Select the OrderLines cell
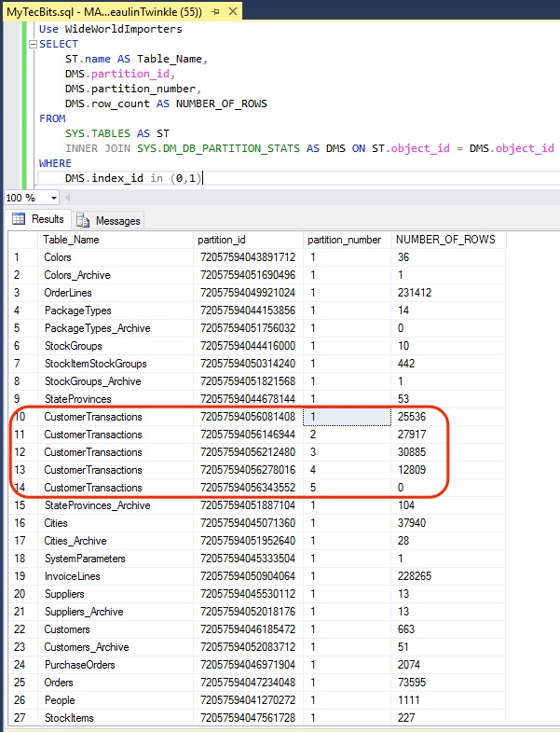The width and height of the screenshot is (560, 732). pos(116,293)
